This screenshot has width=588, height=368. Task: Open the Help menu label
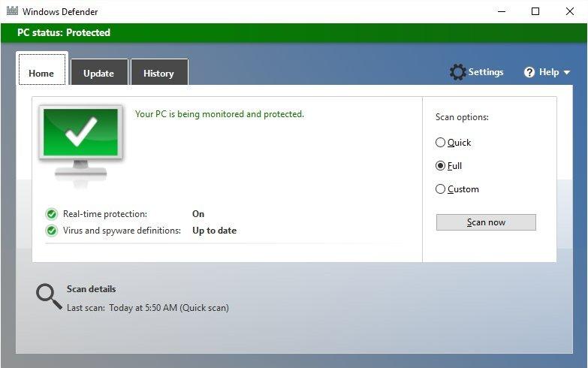coord(549,72)
